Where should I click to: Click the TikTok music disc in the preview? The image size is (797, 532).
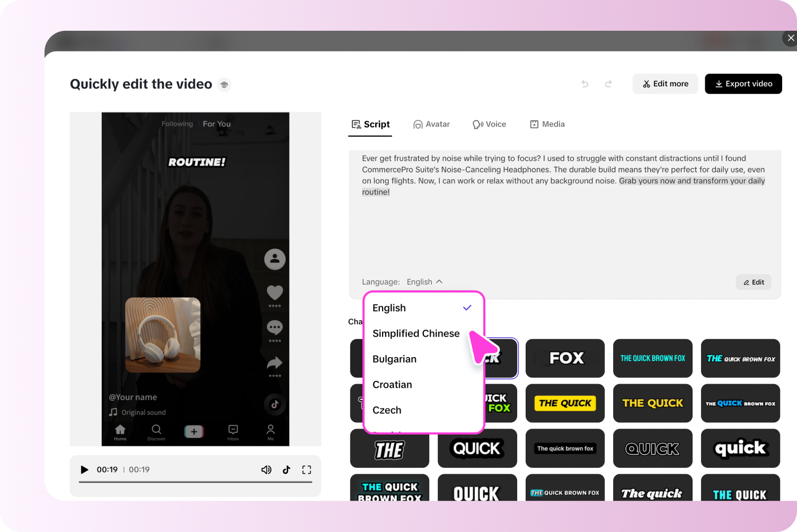275,404
